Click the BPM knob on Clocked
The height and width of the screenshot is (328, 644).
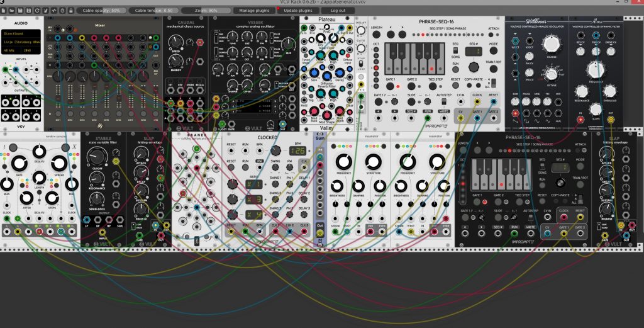point(275,150)
